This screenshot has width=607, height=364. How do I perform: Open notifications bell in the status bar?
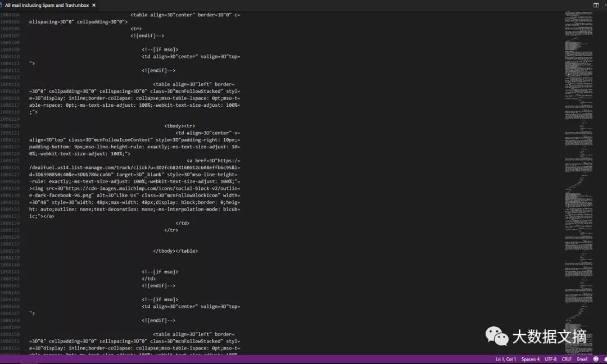click(605, 359)
